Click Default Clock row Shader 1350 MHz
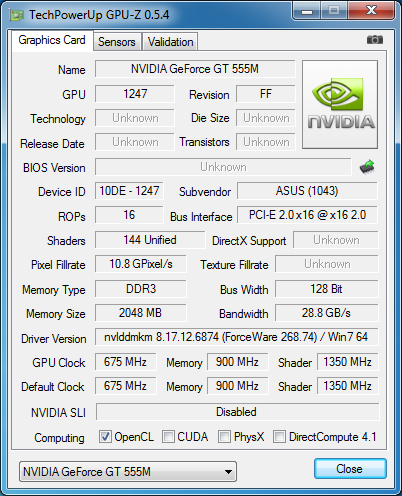402x496 pixels. point(348,386)
